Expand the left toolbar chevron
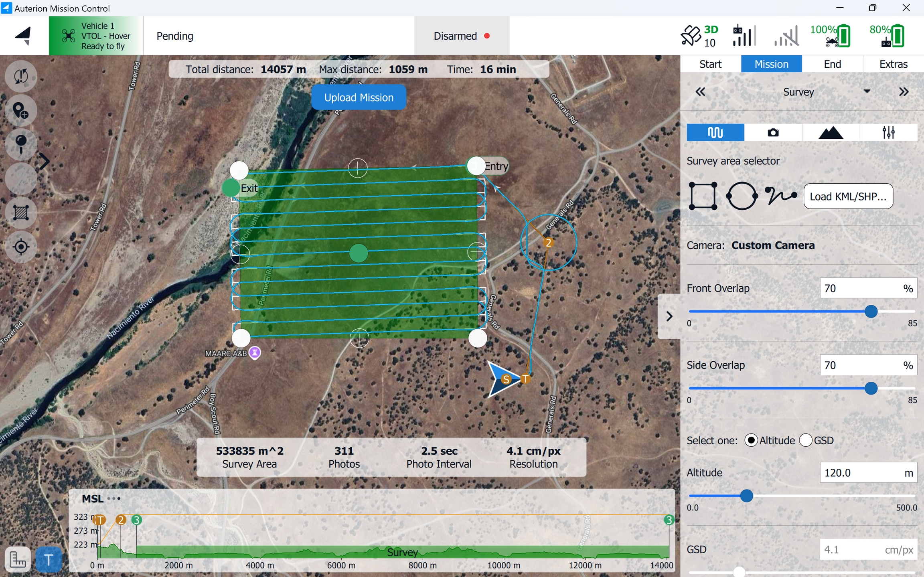The image size is (924, 577). point(45,162)
